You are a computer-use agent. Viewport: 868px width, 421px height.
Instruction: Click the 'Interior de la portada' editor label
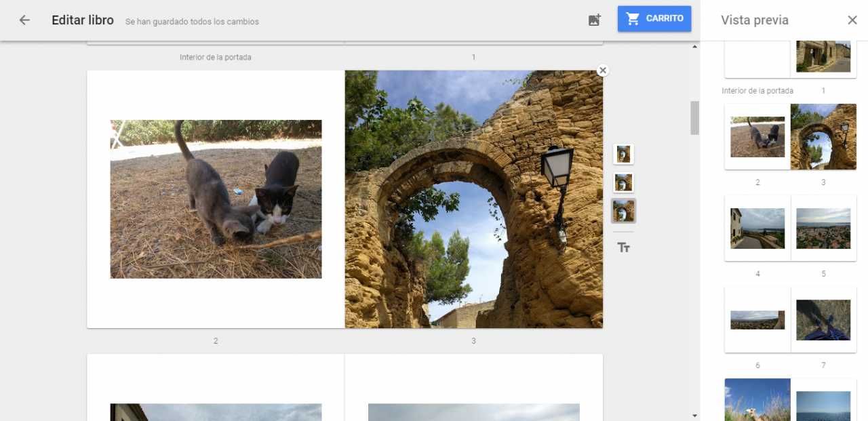pyautogui.click(x=216, y=58)
